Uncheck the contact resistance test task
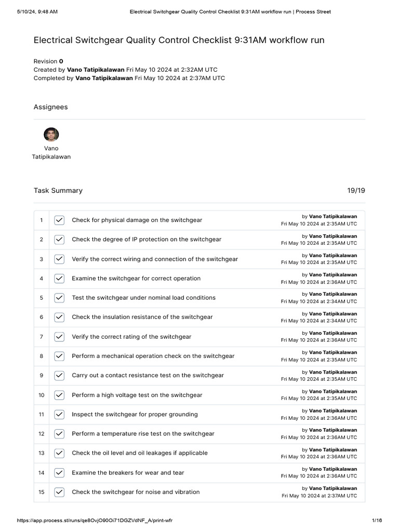 59,375
